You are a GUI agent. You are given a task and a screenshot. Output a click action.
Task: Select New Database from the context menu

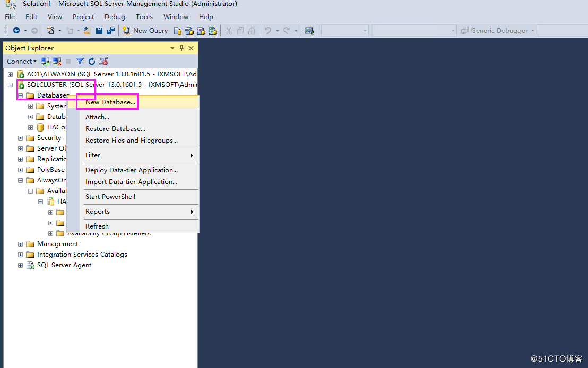107,102
